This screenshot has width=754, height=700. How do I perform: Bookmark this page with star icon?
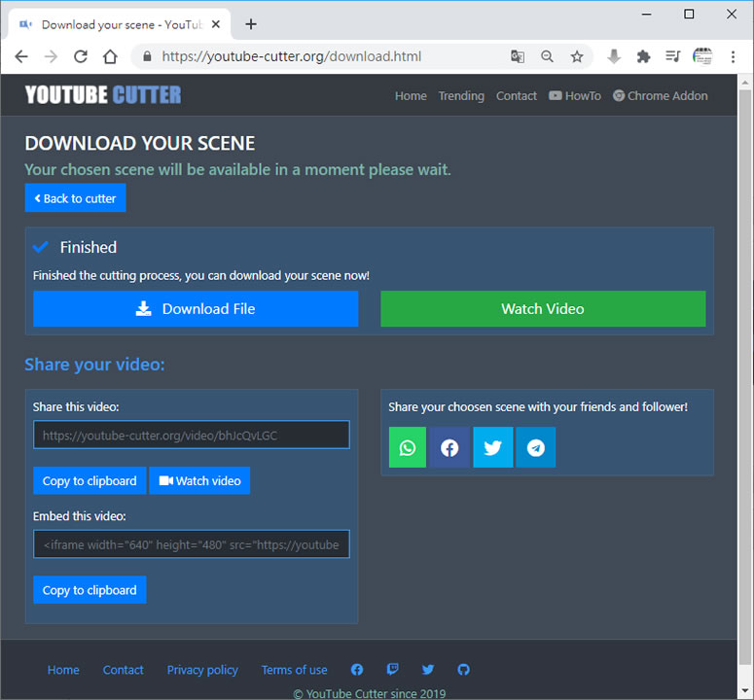(x=577, y=56)
